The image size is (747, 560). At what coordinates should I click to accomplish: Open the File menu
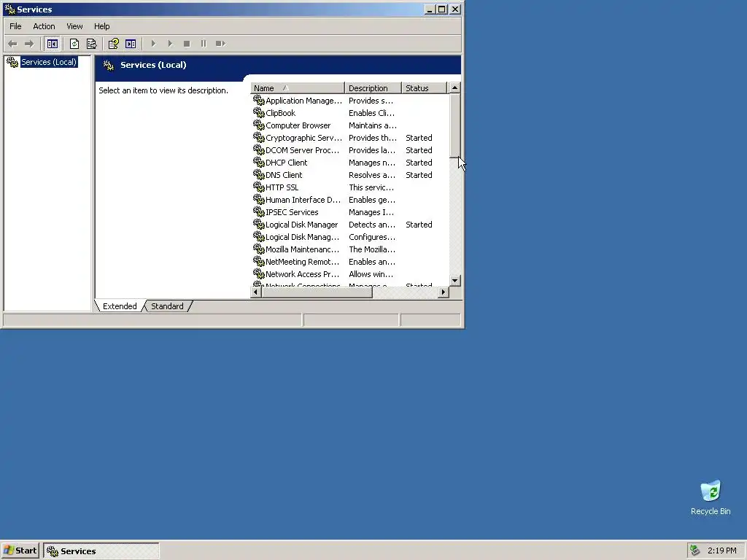[x=15, y=26]
